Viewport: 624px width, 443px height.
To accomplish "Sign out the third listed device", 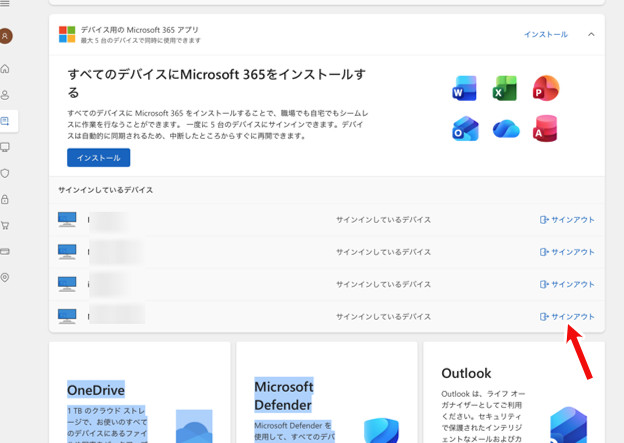I will tap(567, 284).
